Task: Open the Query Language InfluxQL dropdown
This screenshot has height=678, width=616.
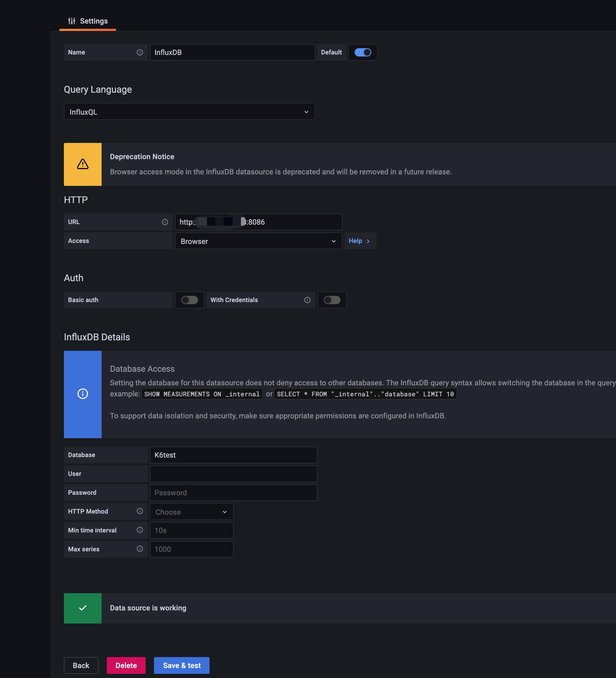Action: click(x=189, y=112)
